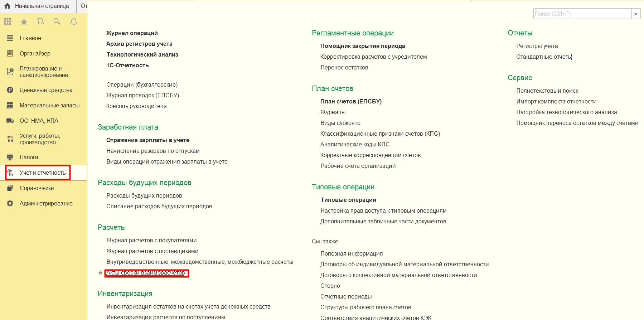This screenshot has height=320, width=644.
Task: Open Дополнительные табличные части документов
Action: (383, 221)
